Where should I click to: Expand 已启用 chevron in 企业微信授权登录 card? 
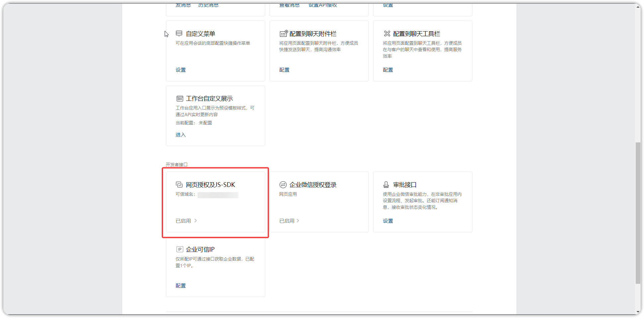point(298,220)
